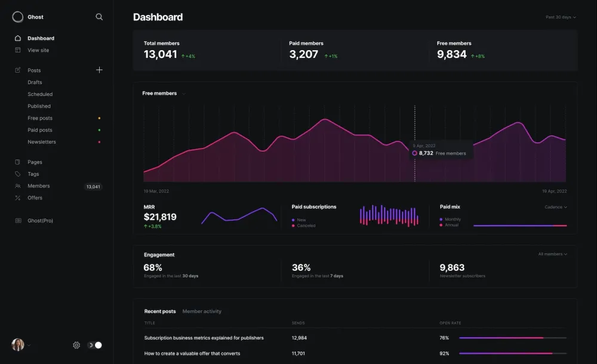This screenshot has width=597, height=364.
Task: Open the Past 30 days dropdown
Action: pos(560,17)
